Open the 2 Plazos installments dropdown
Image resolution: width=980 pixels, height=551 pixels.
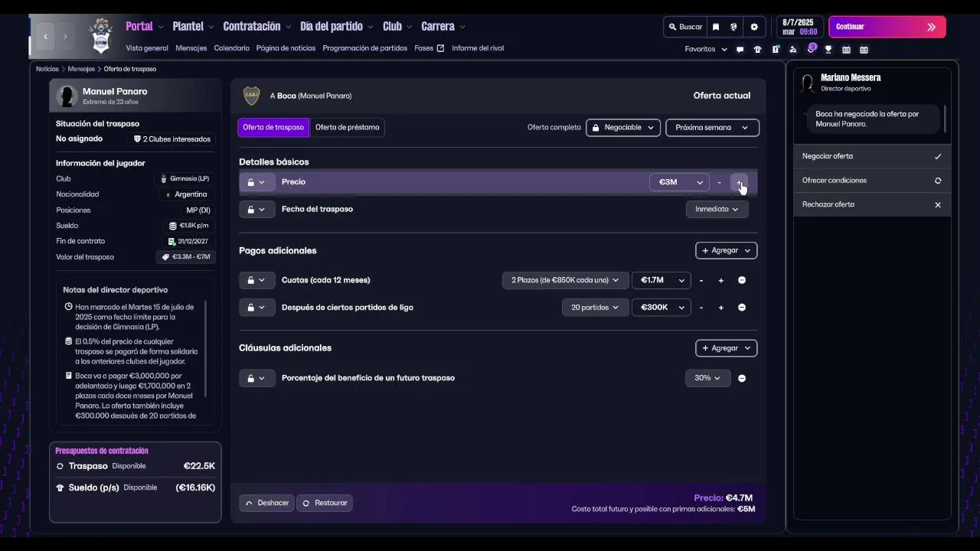(565, 280)
